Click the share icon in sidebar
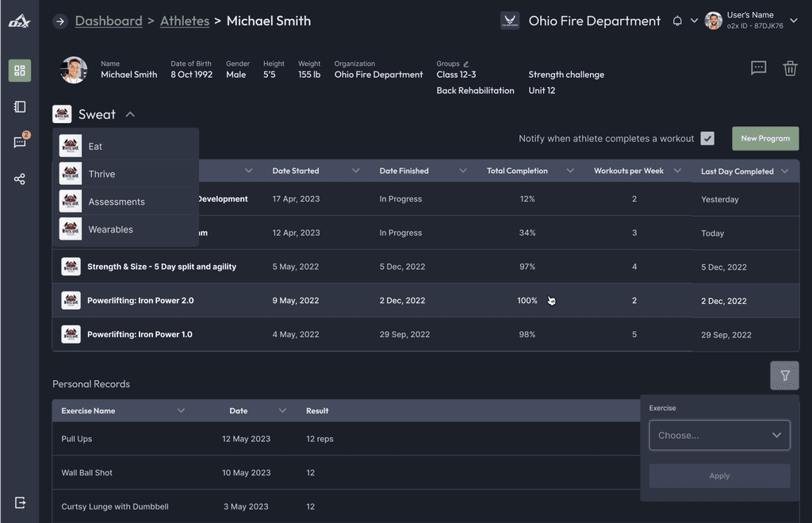Viewport: 812px width, 523px height. [x=20, y=179]
